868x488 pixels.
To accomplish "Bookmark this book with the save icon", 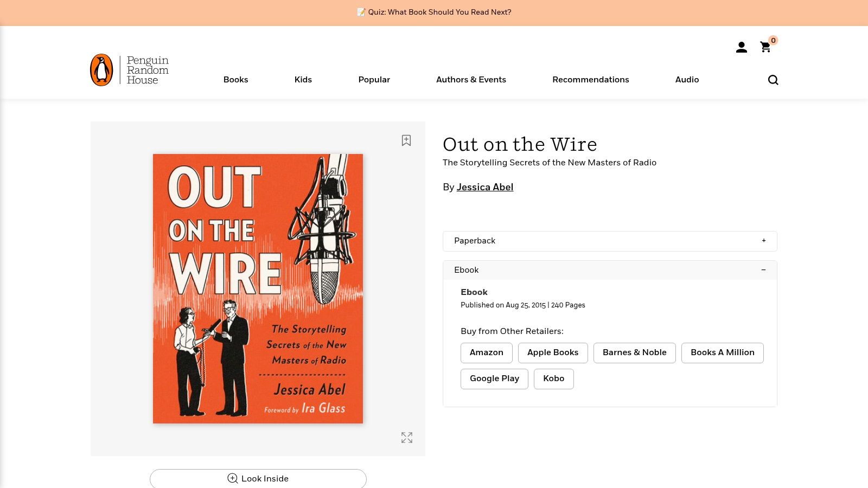I will [x=406, y=140].
